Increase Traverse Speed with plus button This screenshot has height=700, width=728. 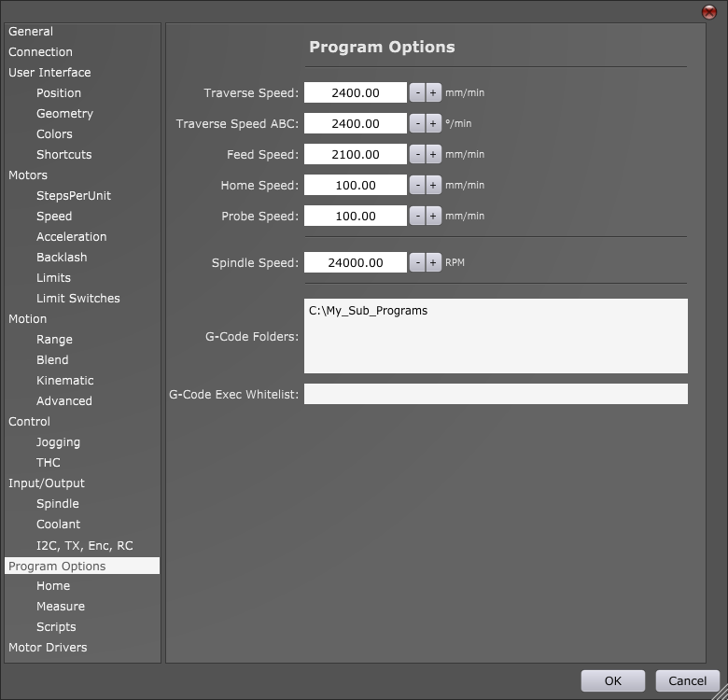[433, 92]
